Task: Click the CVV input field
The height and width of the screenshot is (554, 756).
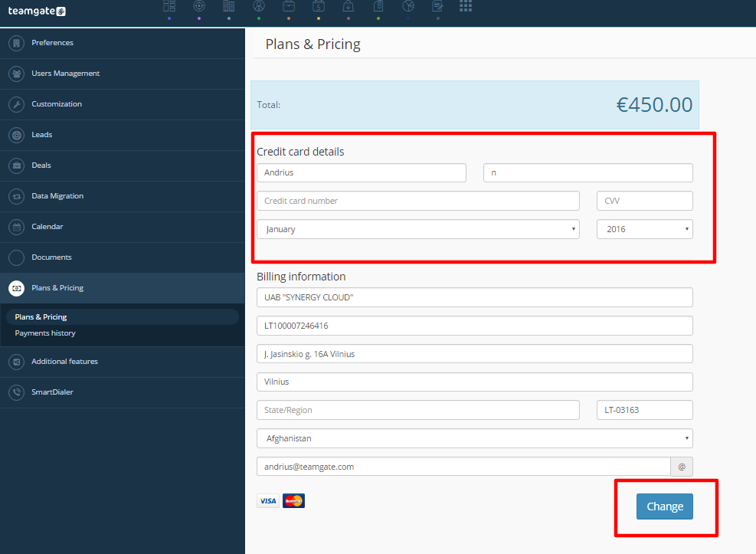Action: tap(645, 201)
